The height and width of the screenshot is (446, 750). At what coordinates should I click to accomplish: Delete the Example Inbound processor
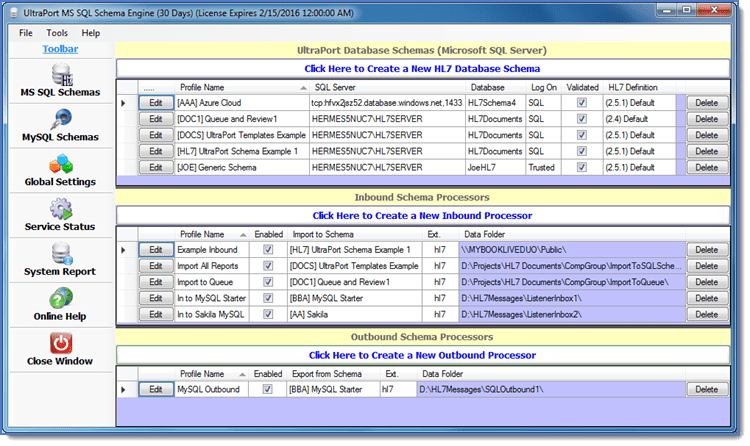click(707, 250)
